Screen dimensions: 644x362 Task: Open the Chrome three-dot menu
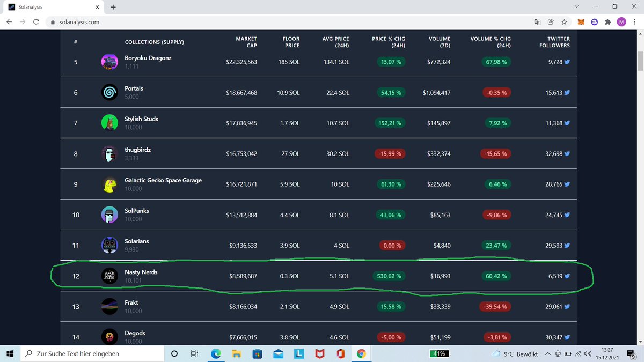tap(634, 22)
